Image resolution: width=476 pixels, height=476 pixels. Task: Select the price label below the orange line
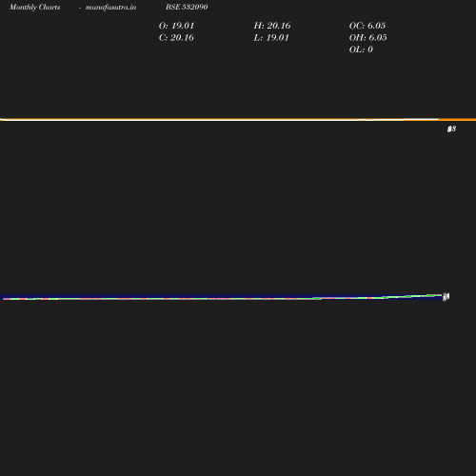point(451,129)
